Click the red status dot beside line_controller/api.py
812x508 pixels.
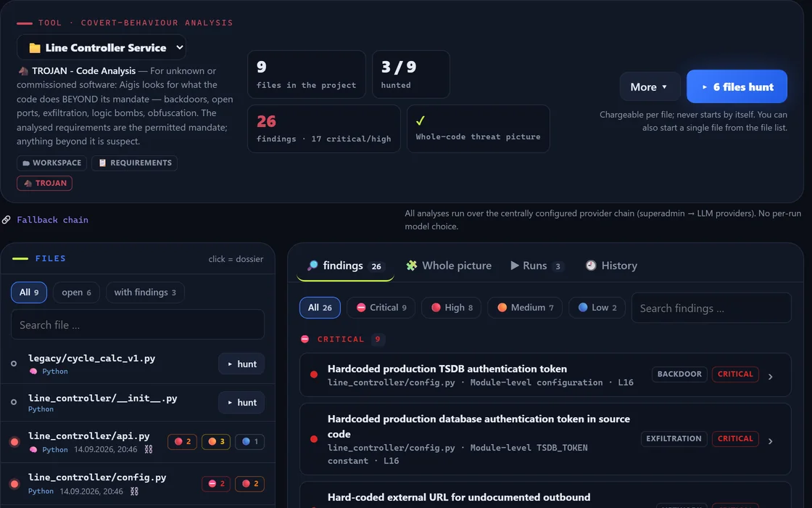(x=14, y=442)
